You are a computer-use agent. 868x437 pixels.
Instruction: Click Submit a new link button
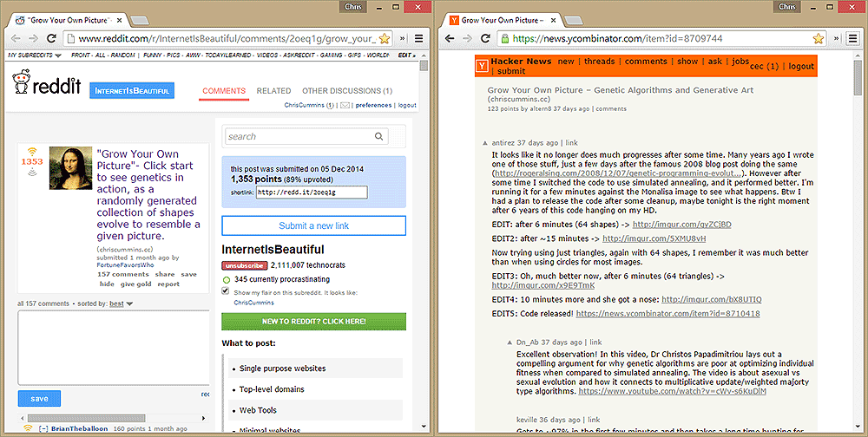pos(314,225)
